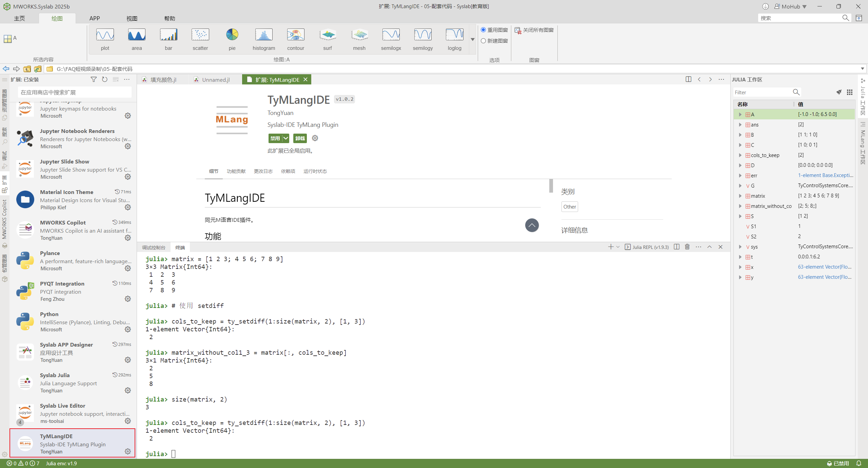
Task: Open the Syslab Julia extension entry
Action: click(73, 382)
